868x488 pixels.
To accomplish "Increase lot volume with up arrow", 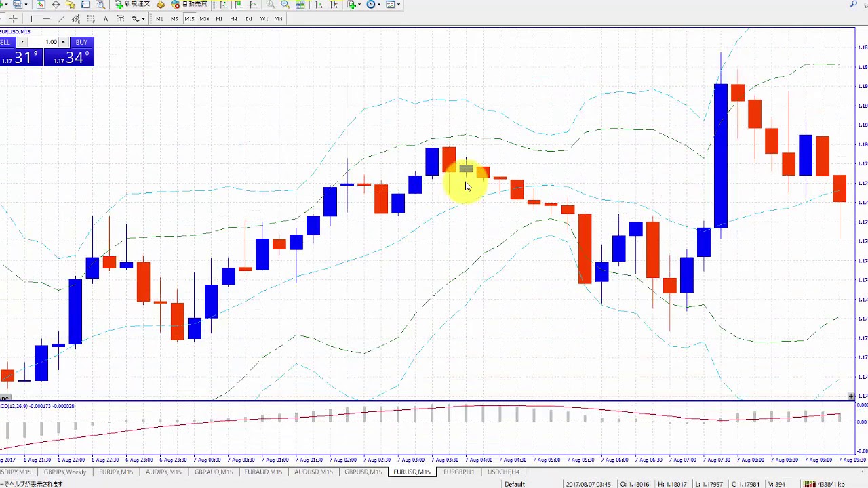I will pyautogui.click(x=63, y=41).
